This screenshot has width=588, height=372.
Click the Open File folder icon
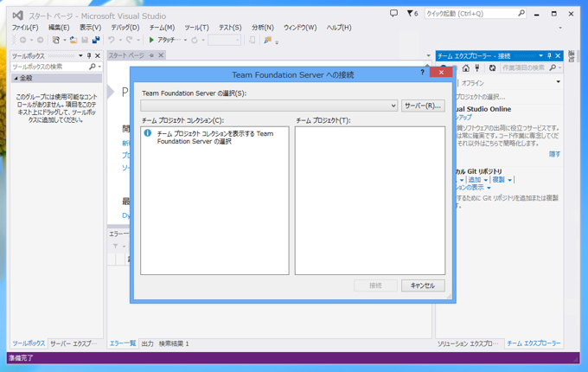point(73,40)
